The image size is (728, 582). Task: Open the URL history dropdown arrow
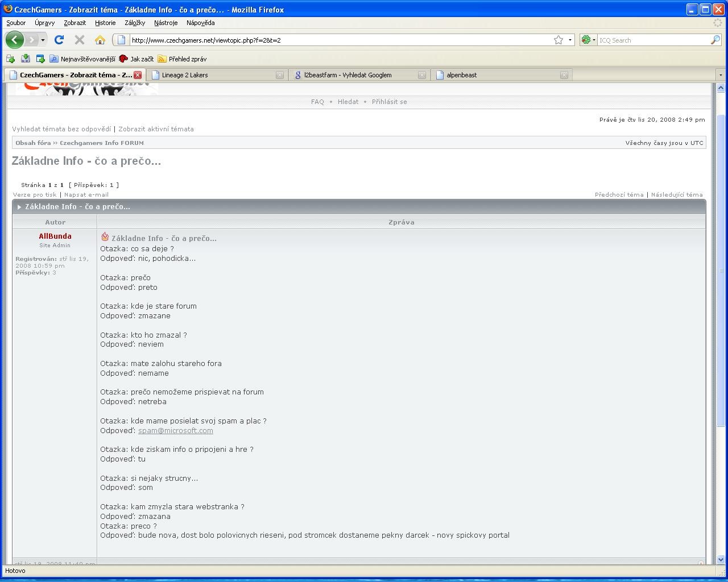tap(570, 40)
